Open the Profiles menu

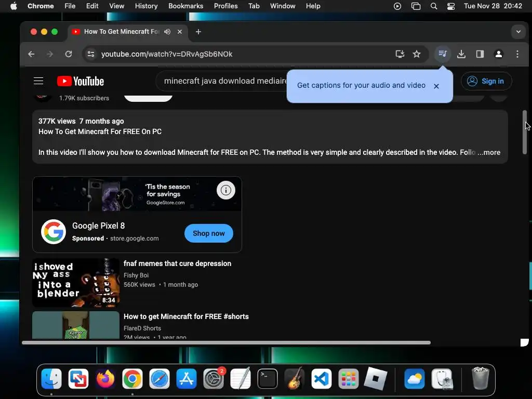[225, 6]
